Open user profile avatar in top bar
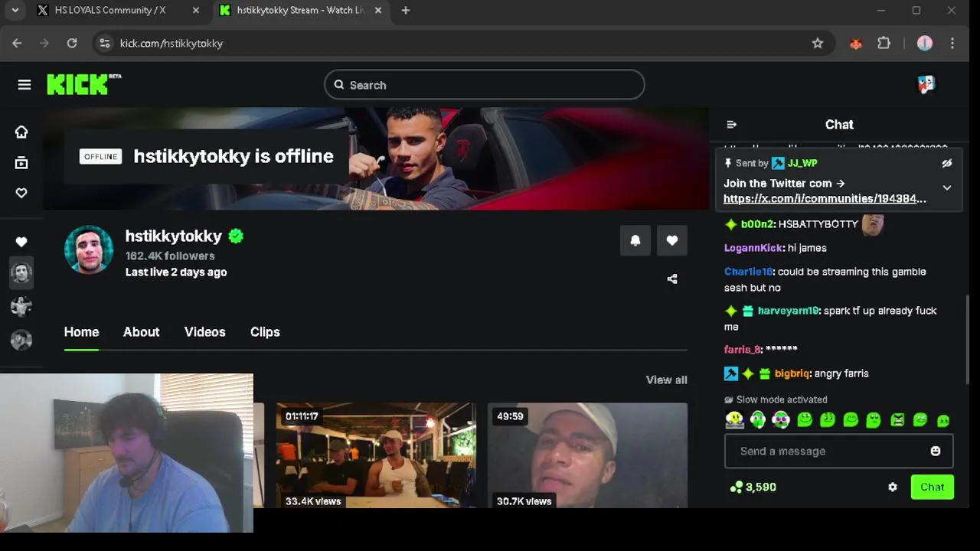980x551 pixels. click(x=926, y=84)
